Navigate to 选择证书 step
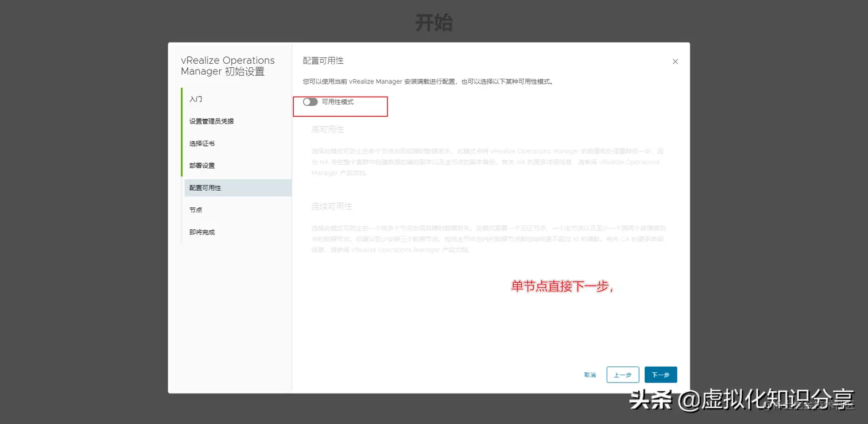The height and width of the screenshot is (424, 868). click(x=202, y=143)
